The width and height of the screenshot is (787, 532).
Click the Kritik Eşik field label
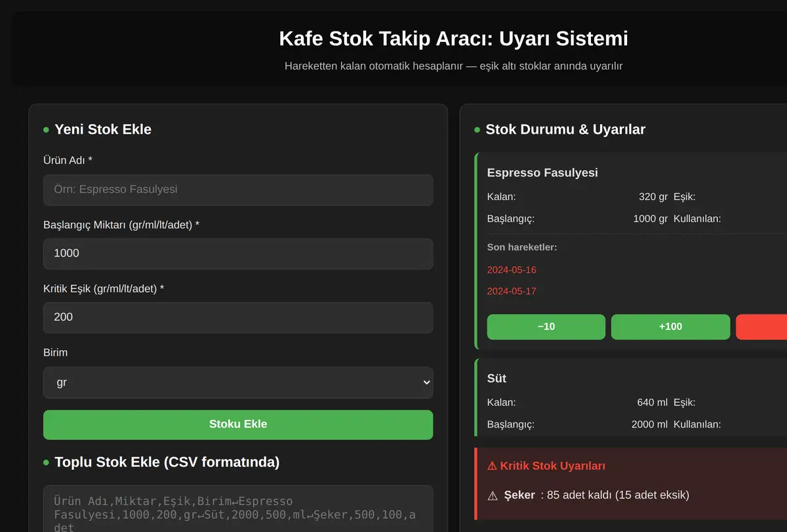click(x=104, y=289)
